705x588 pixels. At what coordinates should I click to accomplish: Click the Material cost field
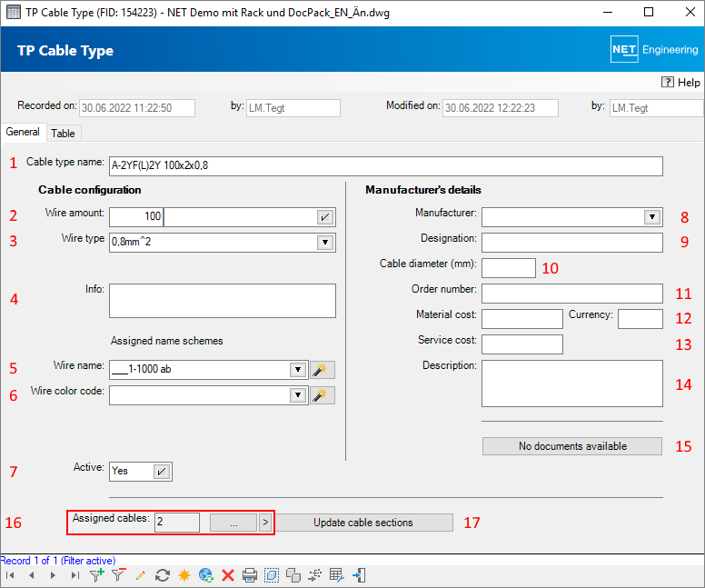pos(522,319)
